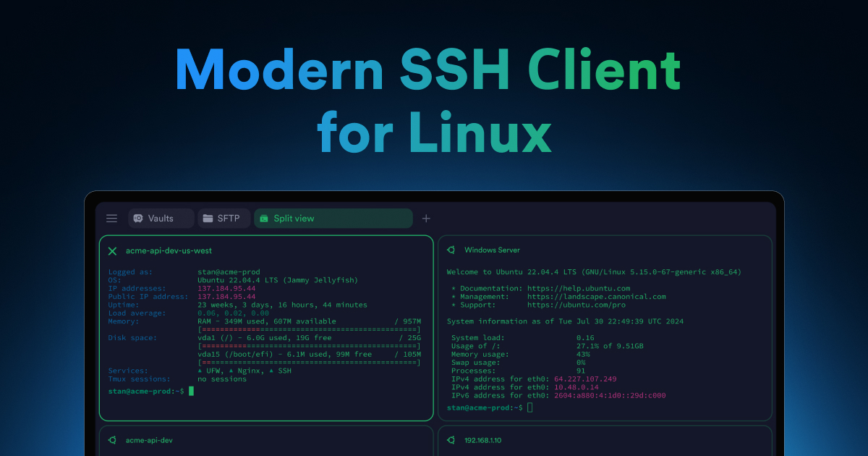Screen dimensions: 868x456
Task: Click the IPv6 address 2604:a880:4:1d0::29d:c000
Action: coord(610,395)
